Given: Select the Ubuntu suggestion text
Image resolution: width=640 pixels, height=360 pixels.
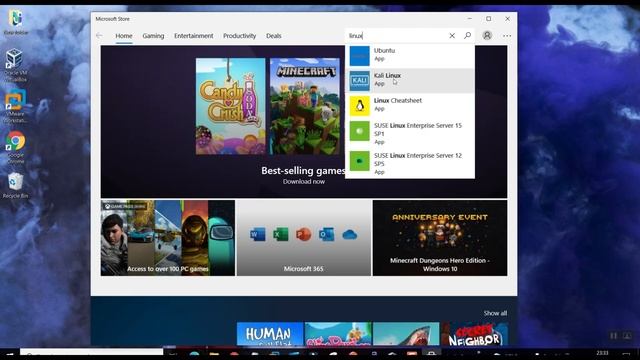Looking at the screenshot, I should (x=384, y=50).
